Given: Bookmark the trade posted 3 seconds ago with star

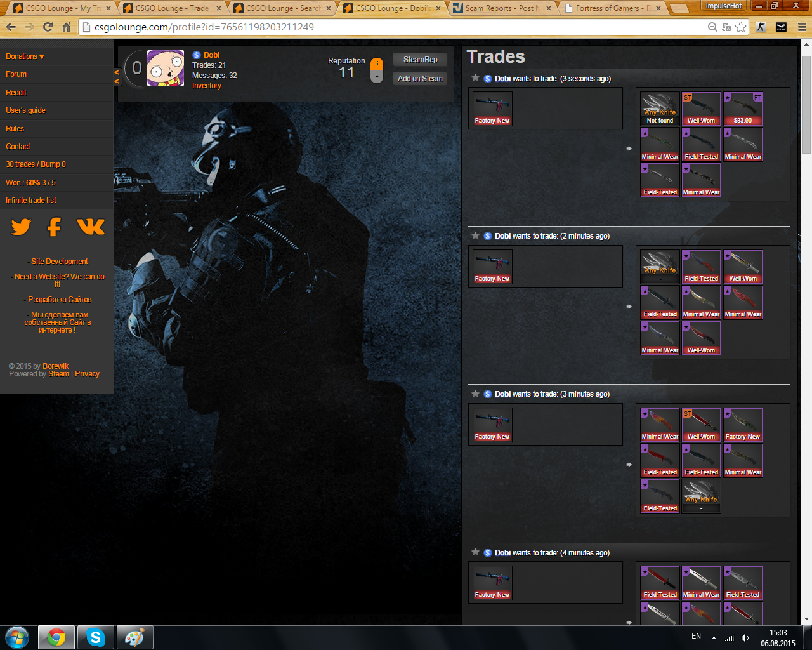Looking at the screenshot, I should point(475,78).
